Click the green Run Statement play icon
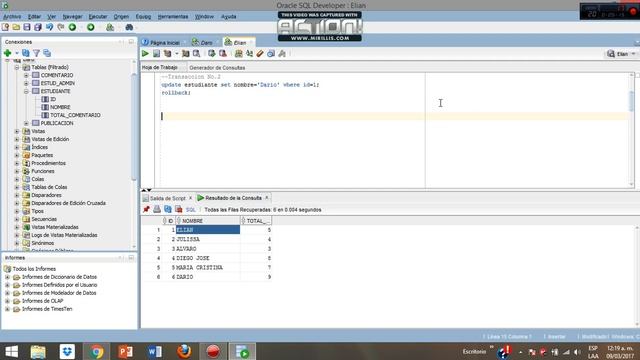This screenshot has height=360, width=640. point(145,53)
